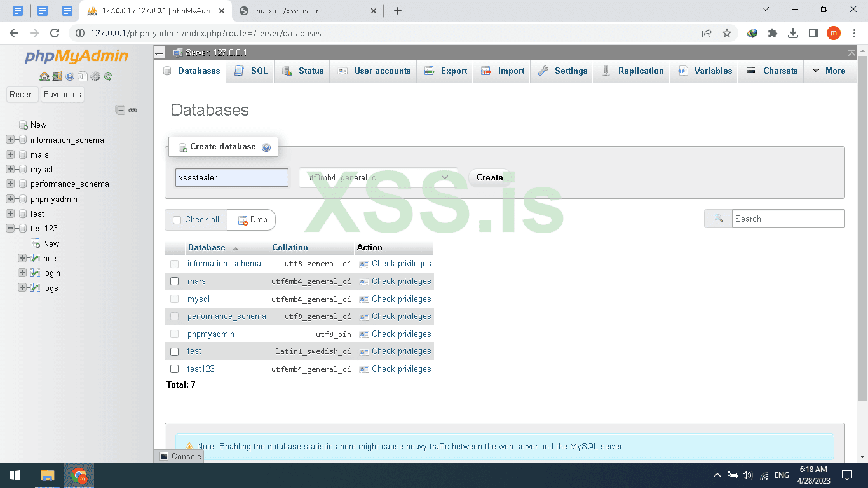
Task: Collapse the test123 database tree node
Action: [10, 228]
